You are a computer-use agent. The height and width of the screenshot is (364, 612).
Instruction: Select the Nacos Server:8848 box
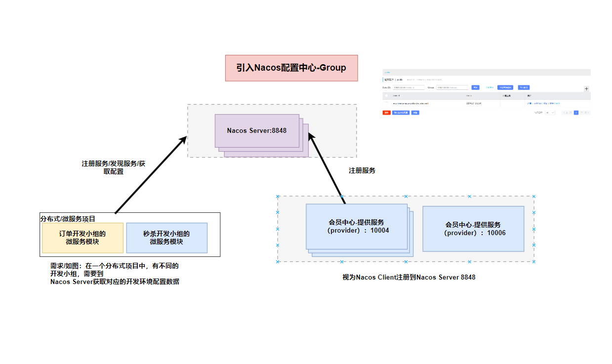coord(257,131)
